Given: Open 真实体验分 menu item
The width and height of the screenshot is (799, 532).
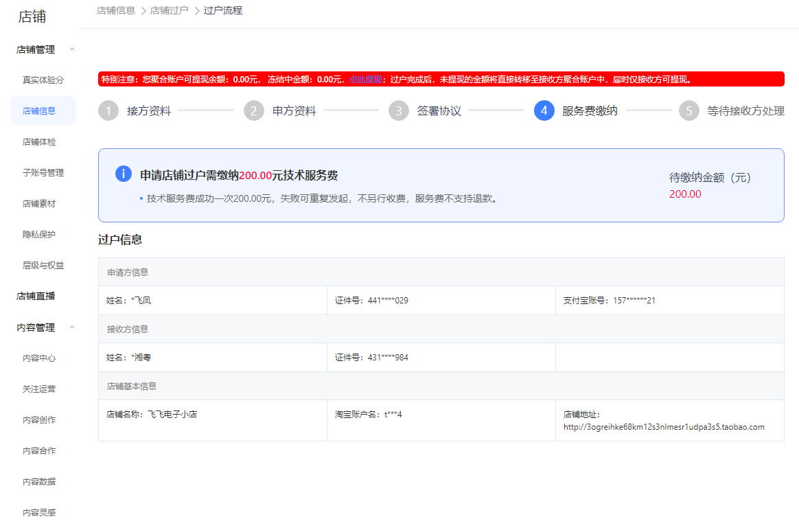Looking at the screenshot, I should [43, 80].
